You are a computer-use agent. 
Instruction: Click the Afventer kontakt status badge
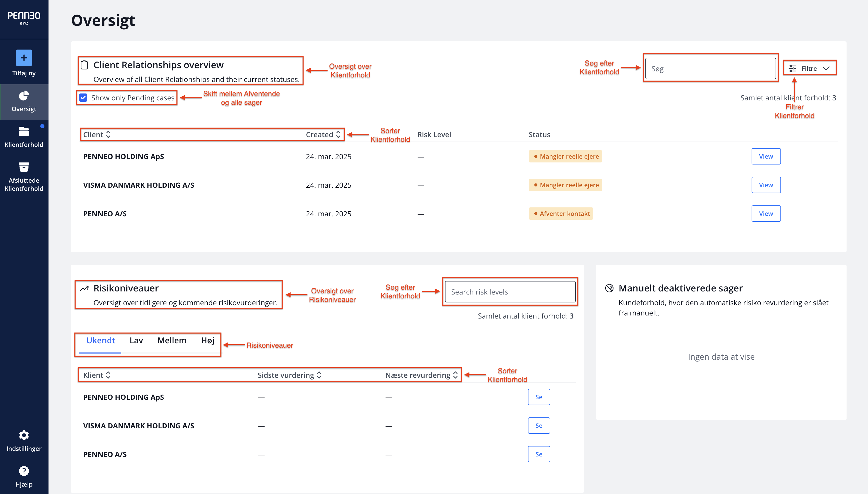coord(561,213)
